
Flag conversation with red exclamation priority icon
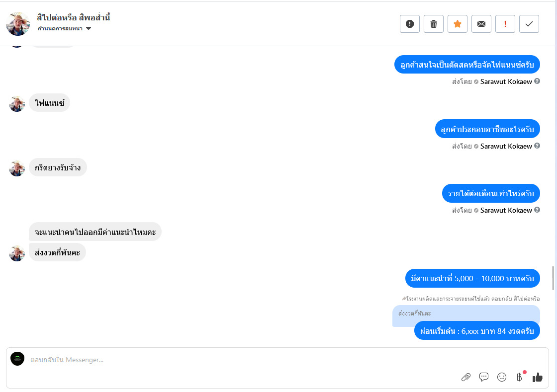pyautogui.click(x=505, y=24)
